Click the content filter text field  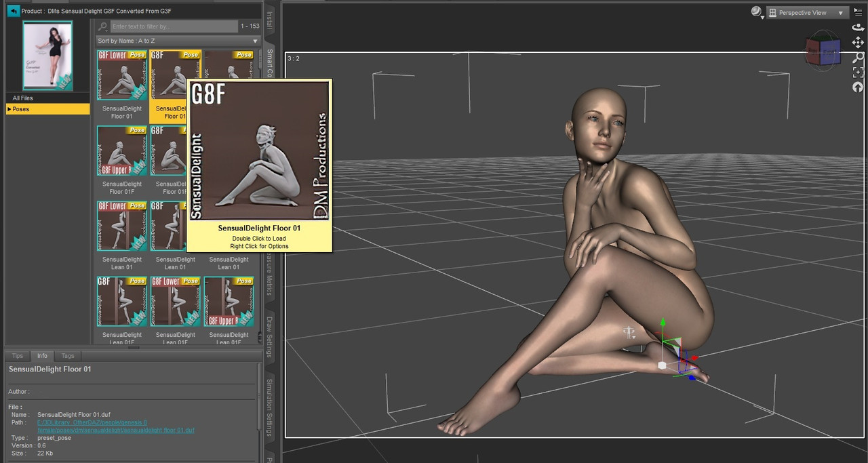pos(174,26)
